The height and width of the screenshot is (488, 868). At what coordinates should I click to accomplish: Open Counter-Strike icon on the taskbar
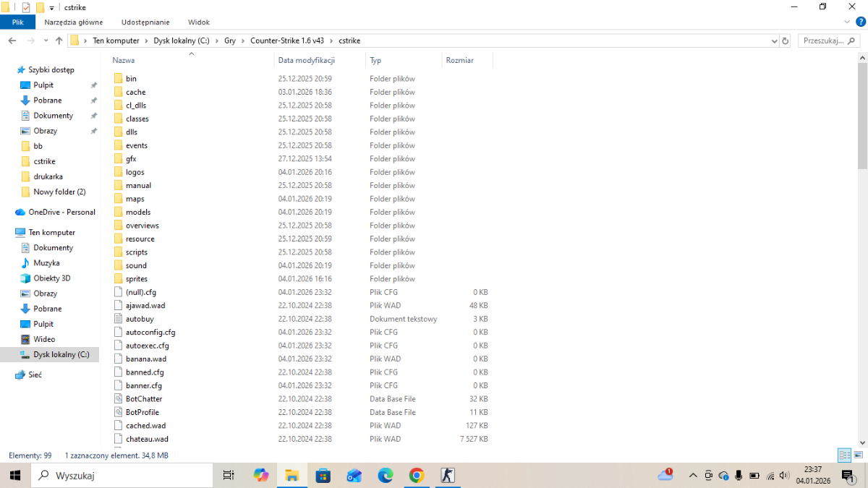click(x=448, y=475)
